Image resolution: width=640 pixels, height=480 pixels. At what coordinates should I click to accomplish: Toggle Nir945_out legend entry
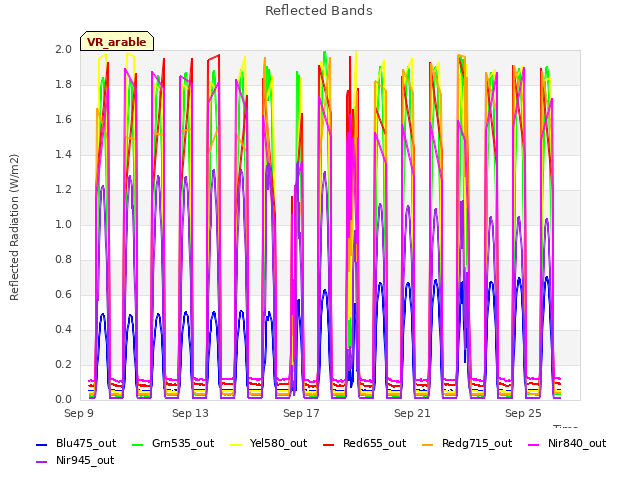75,461
